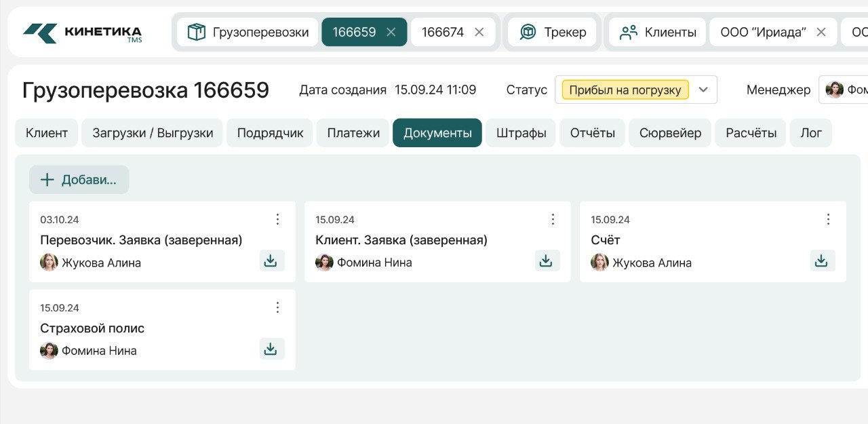Click the heading Грузоперевозка 166659
This screenshot has height=424, width=868.
pyautogui.click(x=146, y=90)
